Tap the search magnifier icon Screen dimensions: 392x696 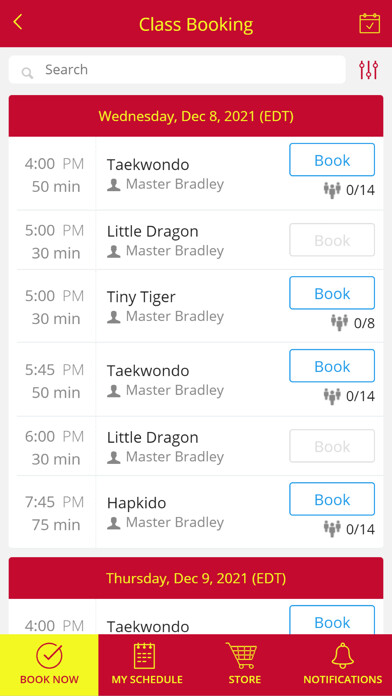click(28, 73)
